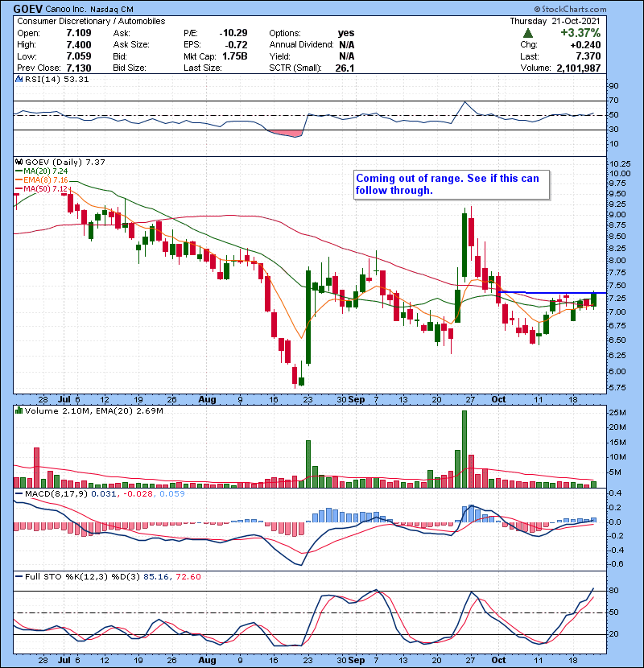The image size is (644, 668).
Task: Click the MACD(8,17,9) indicator label
Action: (56, 494)
